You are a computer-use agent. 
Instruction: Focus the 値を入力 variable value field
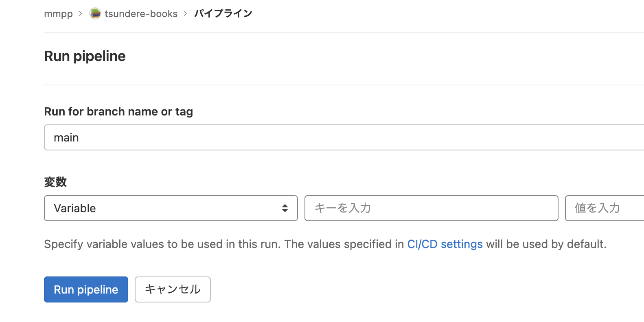604,208
